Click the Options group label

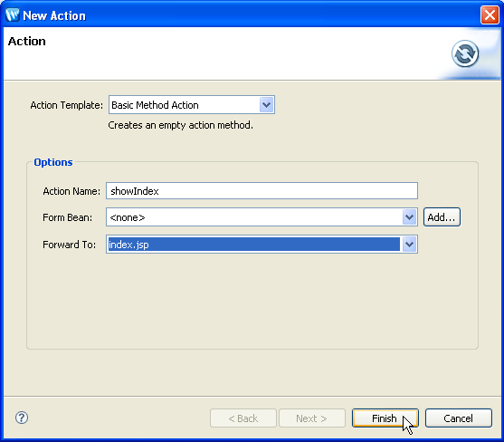[53, 162]
